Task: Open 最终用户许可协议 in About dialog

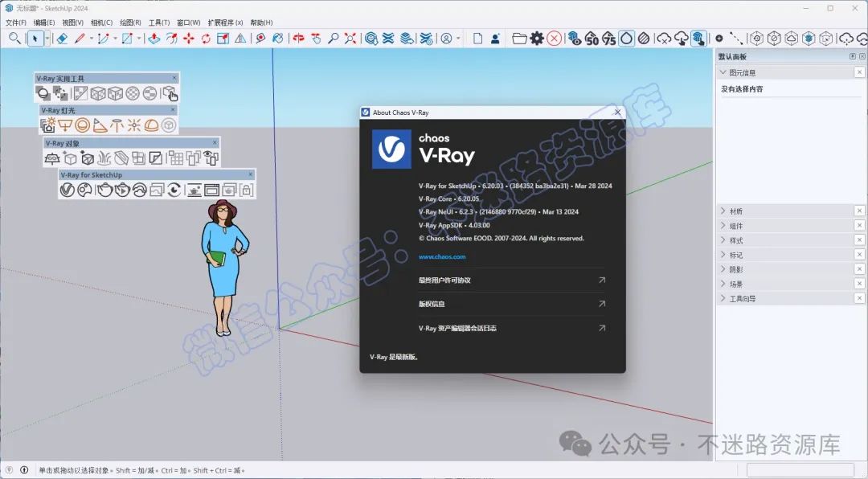Action: [511, 280]
